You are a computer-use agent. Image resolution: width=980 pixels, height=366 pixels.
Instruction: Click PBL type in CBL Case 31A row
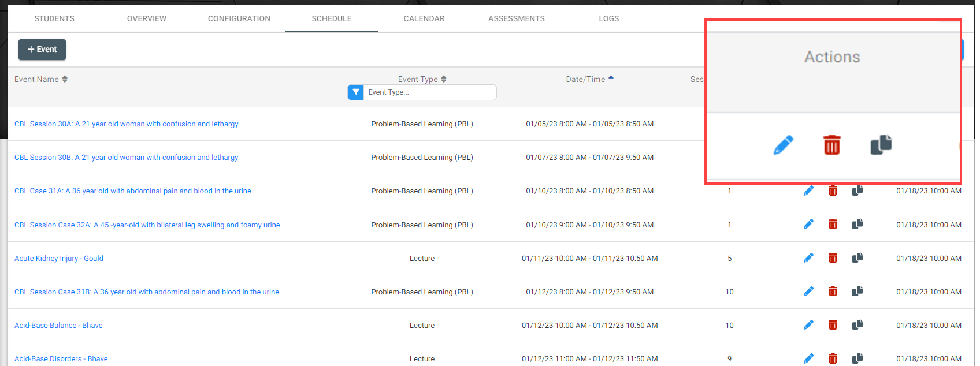(x=422, y=191)
